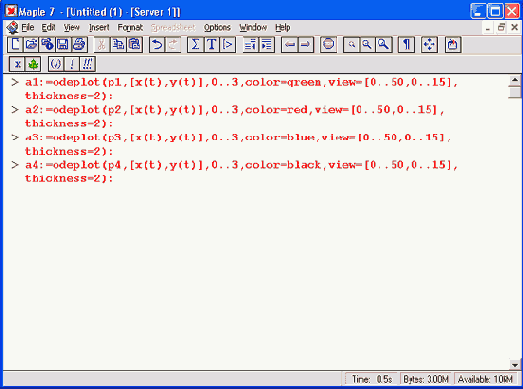
Task: Copy selection using the copy icon
Action: (118, 44)
